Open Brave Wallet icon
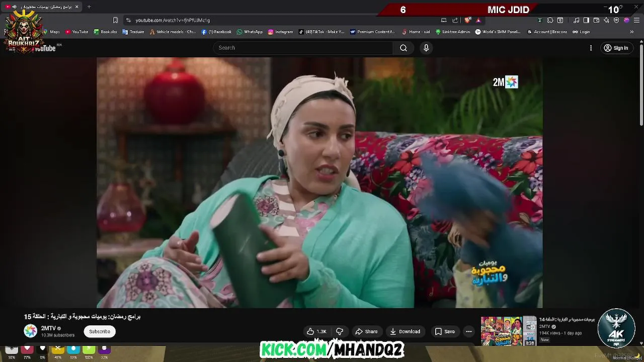The width and height of the screenshot is (644, 362). (x=596, y=20)
